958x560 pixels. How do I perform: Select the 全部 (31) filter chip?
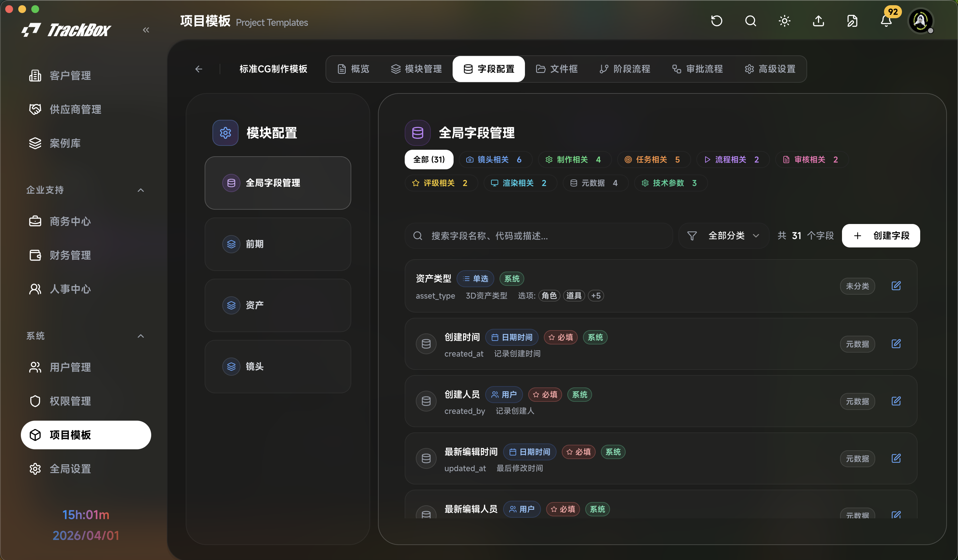[x=429, y=160]
